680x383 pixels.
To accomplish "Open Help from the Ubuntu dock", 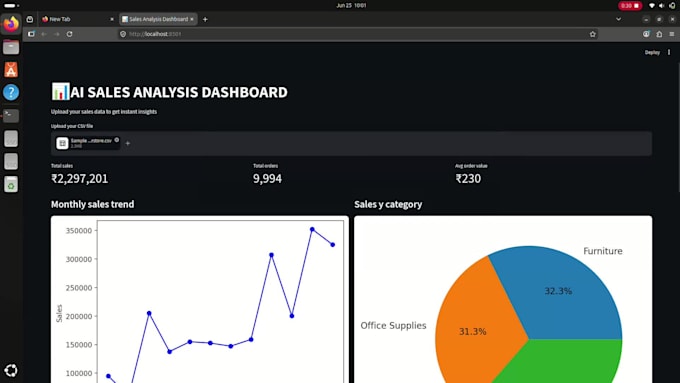I will pyautogui.click(x=11, y=92).
